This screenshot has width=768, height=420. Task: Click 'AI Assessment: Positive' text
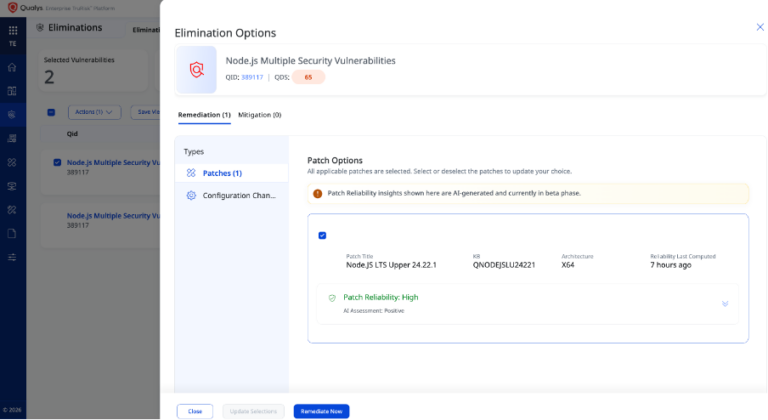[374, 311]
